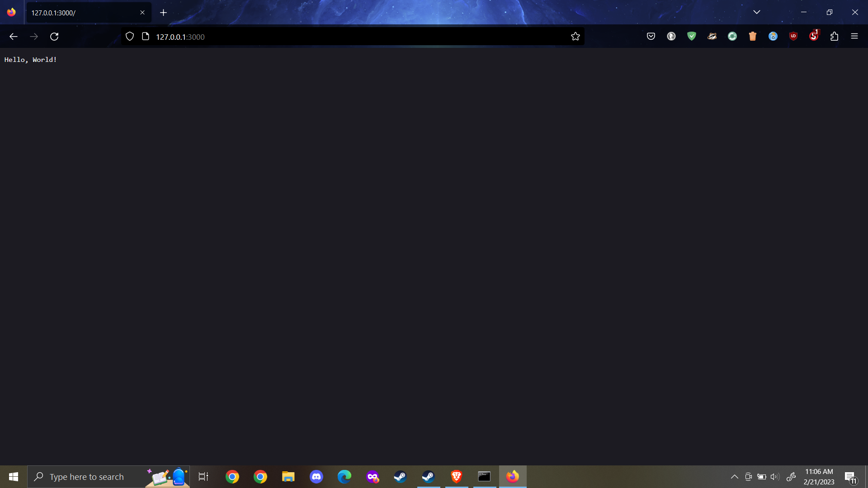Reload the current page
This screenshot has height=488, width=868.
click(x=54, y=37)
